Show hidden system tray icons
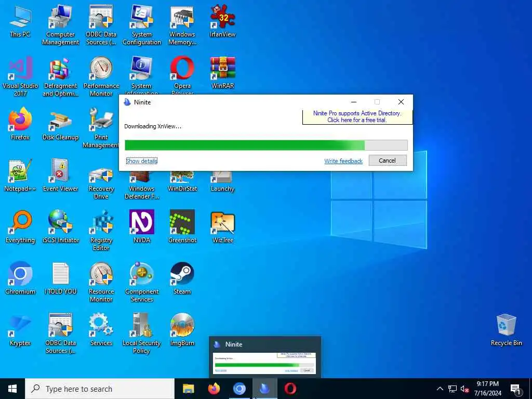532x399 pixels. point(440,389)
